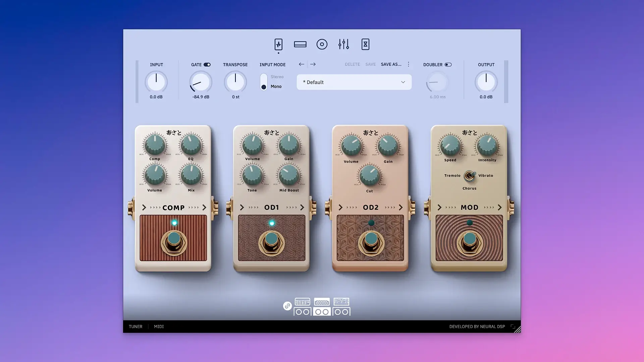Open the equalizer sliders section icon
Image resolution: width=644 pixels, height=362 pixels.
(344, 44)
